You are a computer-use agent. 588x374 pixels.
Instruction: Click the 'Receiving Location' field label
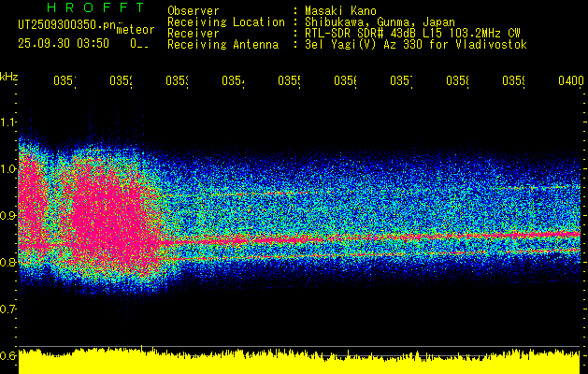[x=226, y=22]
